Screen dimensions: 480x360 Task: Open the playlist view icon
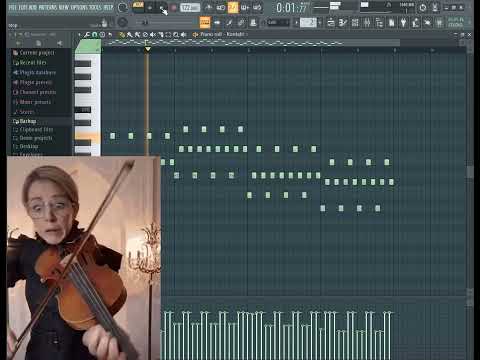(331, 22)
